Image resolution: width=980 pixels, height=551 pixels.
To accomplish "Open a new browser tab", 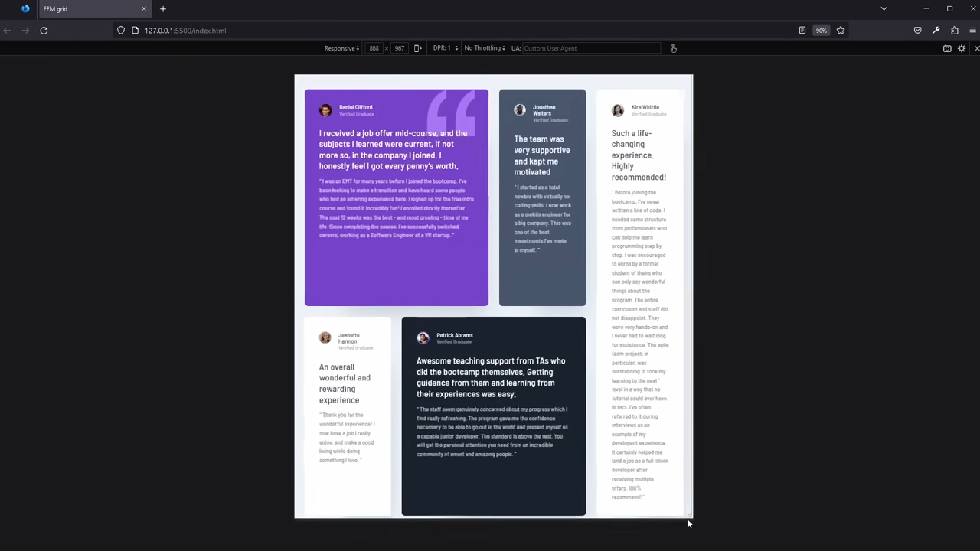I will click(x=163, y=9).
